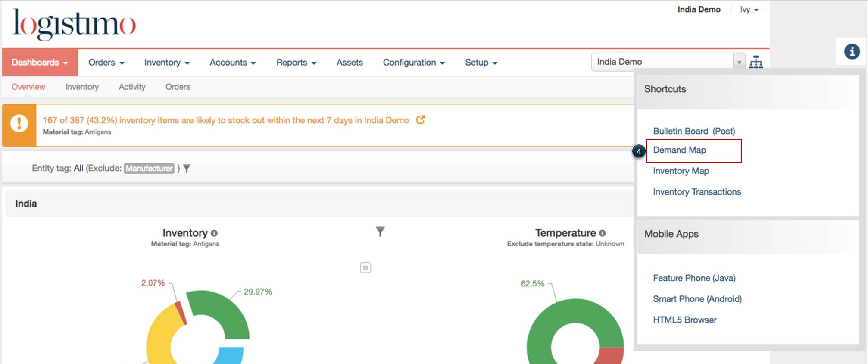Viewport: 868px width, 364px height.
Task: Click the Shortcuts panel heading
Action: coord(665,89)
